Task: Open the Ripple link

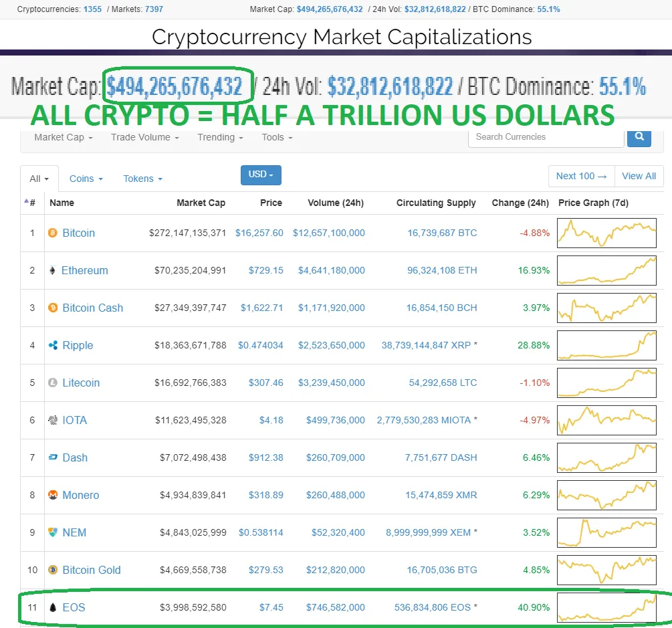Action: 78,345
